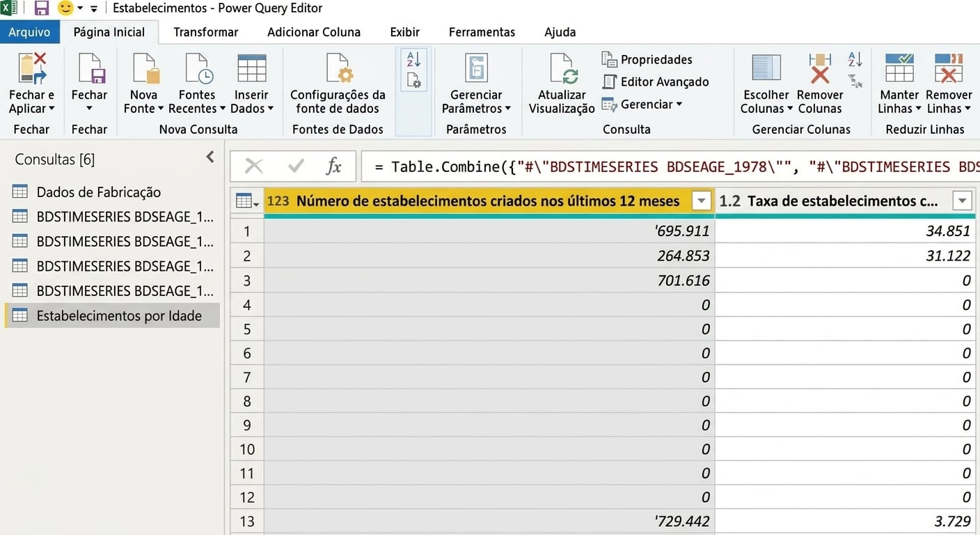
Task: Select row number 7 in the grid
Action: click(x=247, y=377)
